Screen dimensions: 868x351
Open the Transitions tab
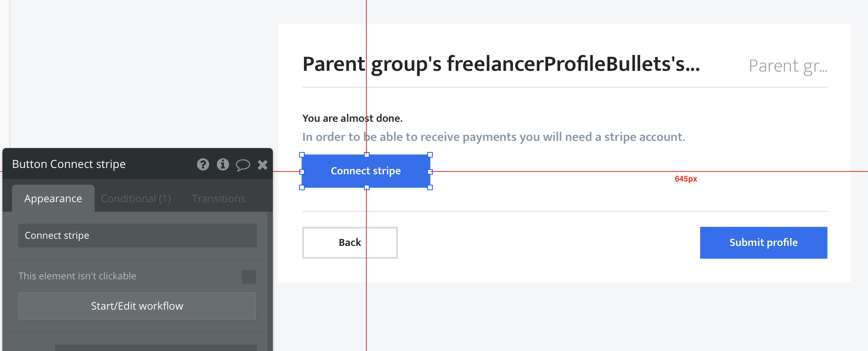(x=218, y=199)
